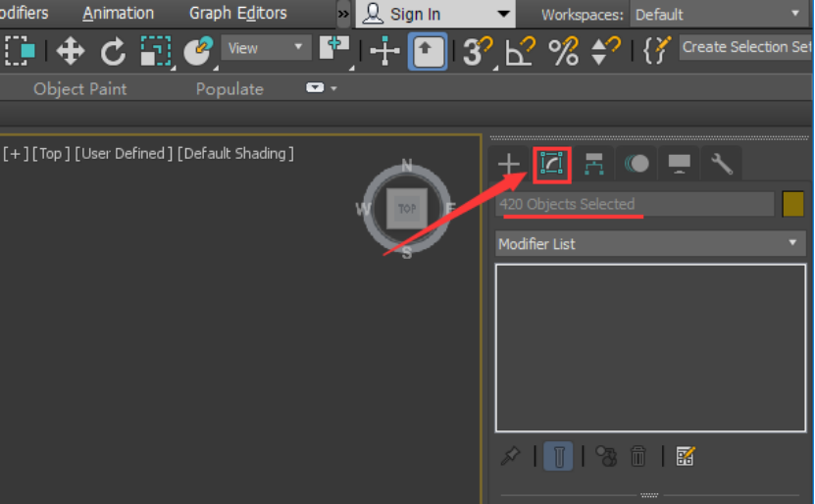Expand the Modifier List dropdown

pyautogui.click(x=650, y=244)
